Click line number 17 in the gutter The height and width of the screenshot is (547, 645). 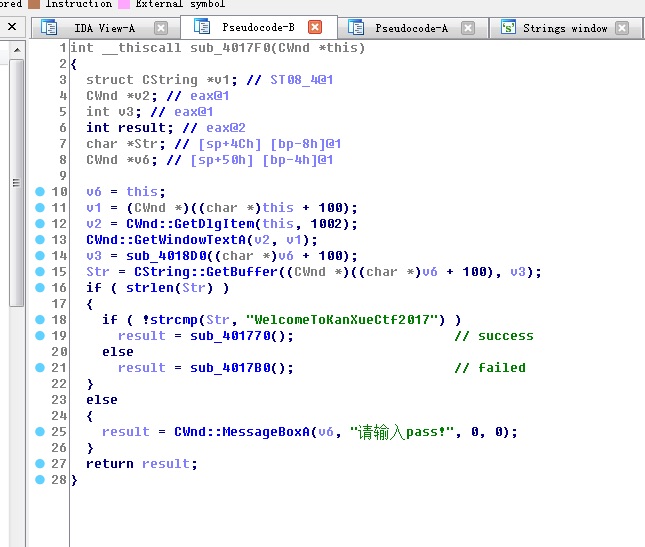(59, 304)
